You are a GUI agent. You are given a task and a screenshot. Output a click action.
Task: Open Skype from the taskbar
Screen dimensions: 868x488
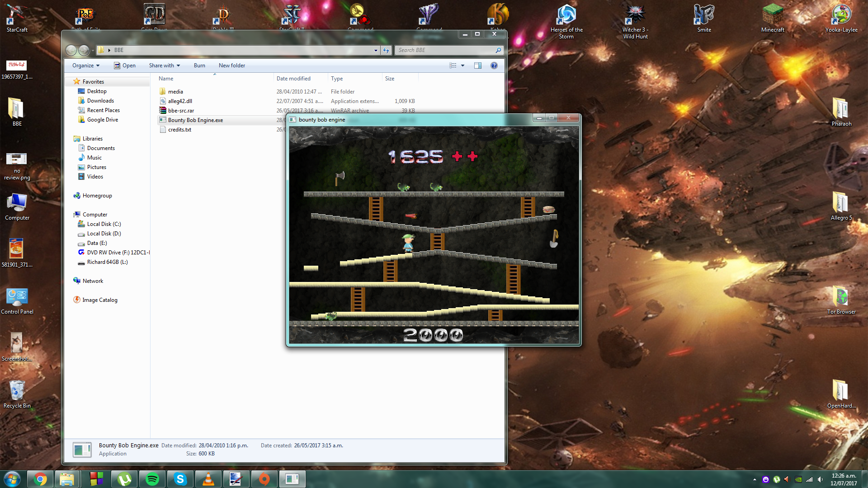(x=180, y=479)
